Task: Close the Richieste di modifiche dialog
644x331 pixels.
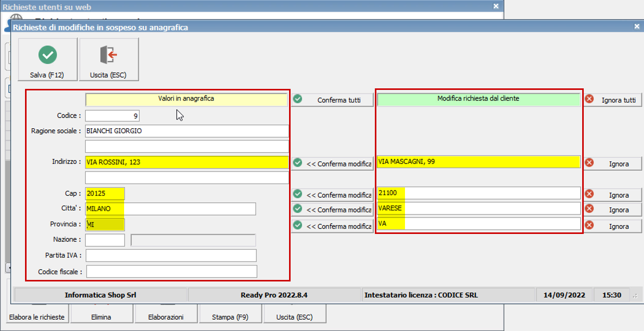Action: pyautogui.click(x=636, y=27)
